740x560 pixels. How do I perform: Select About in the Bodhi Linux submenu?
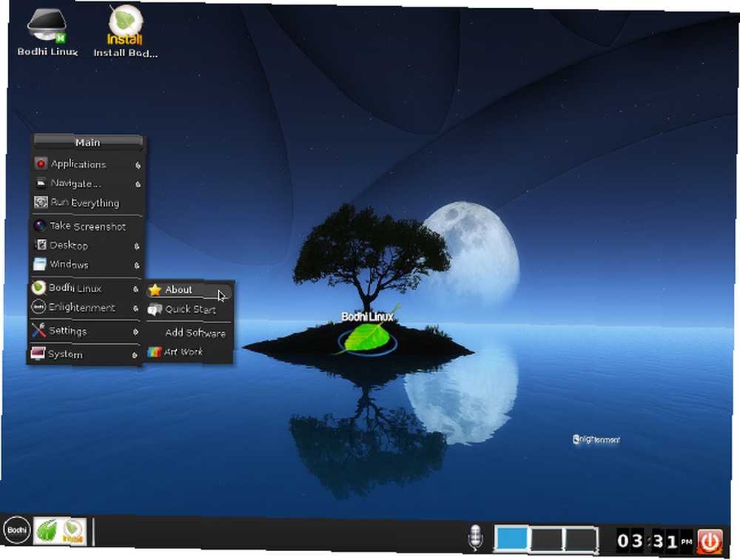coord(189,290)
